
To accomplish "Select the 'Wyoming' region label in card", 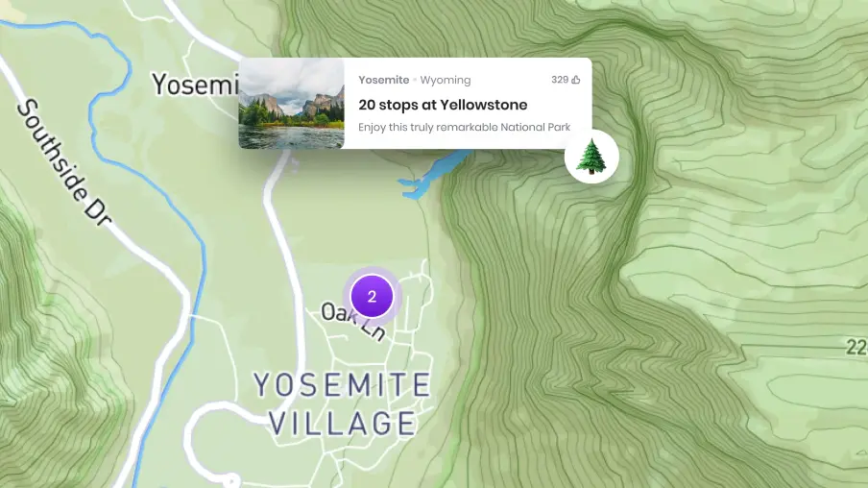I will click(x=446, y=80).
